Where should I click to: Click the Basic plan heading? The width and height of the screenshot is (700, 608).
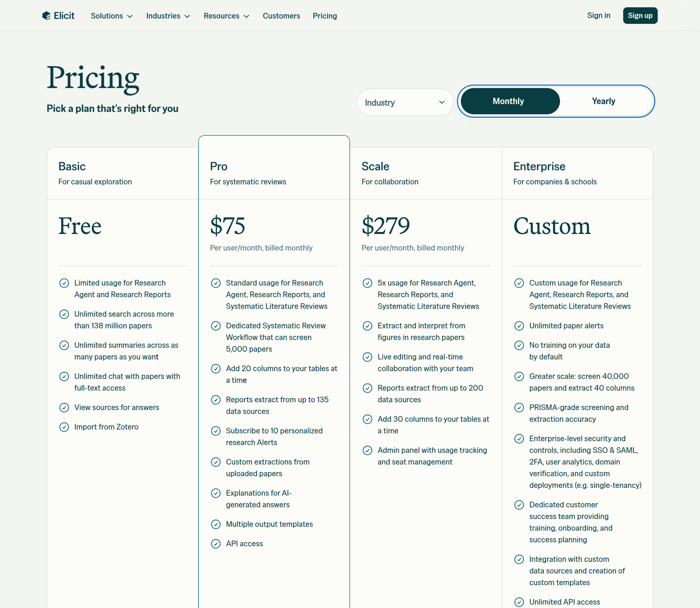[72, 166]
